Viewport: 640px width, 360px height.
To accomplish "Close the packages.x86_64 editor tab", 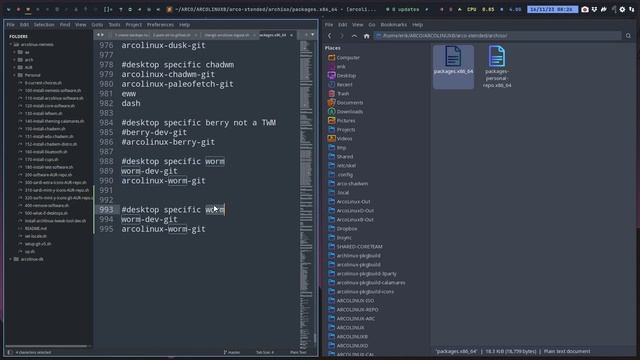I will pyautogui.click(x=291, y=35).
